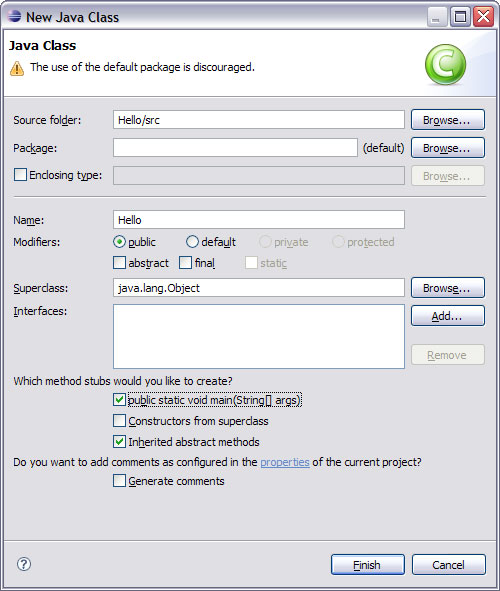Enable Generate comments checkbox
This screenshot has height=591, width=500.
coord(119,481)
